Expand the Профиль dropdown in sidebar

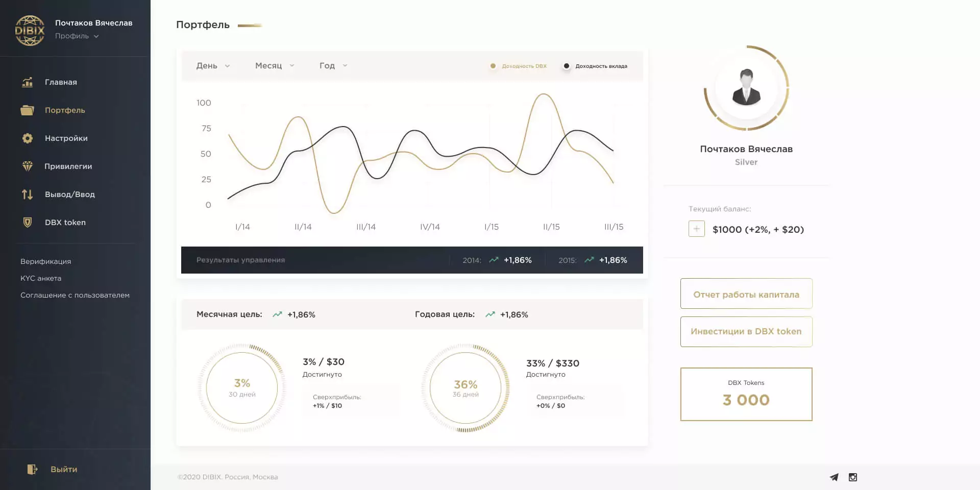[x=77, y=36]
